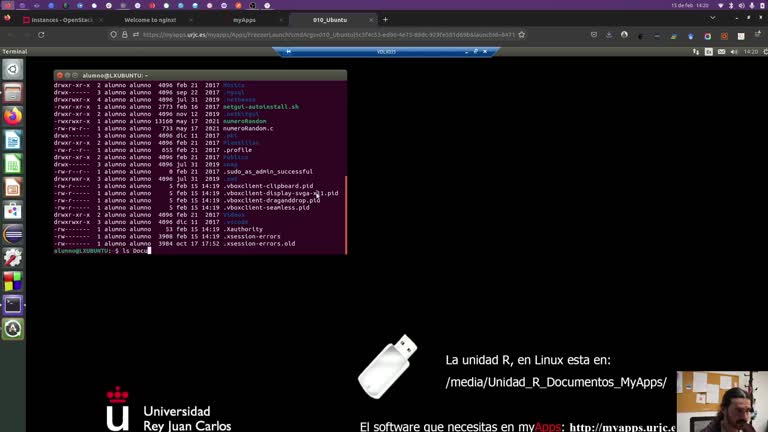This screenshot has height=432, width=768.
Task: Open the Terminal menu in the top panel
Action: [15, 51]
